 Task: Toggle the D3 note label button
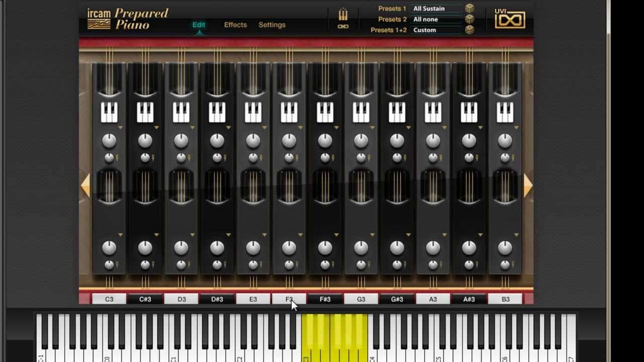[181, 299]
